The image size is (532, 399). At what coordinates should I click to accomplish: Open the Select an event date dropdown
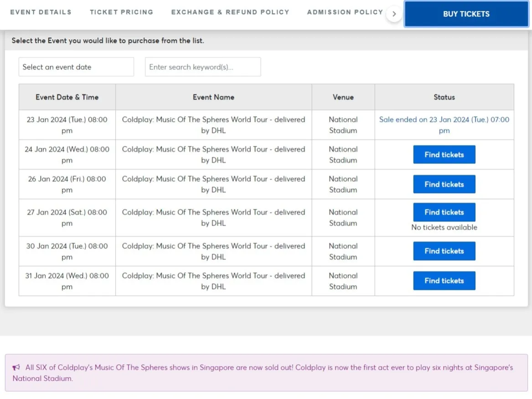76,67
